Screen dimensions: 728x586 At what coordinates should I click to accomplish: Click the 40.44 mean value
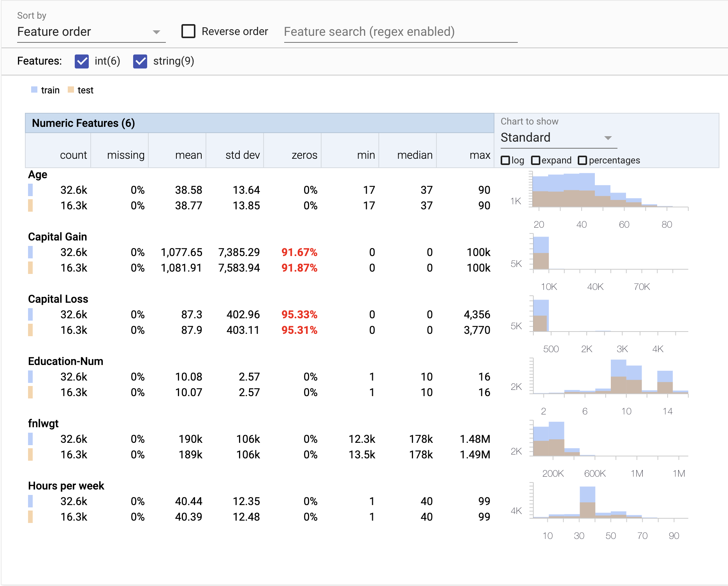pyautogui.click(x=189, y=501)
